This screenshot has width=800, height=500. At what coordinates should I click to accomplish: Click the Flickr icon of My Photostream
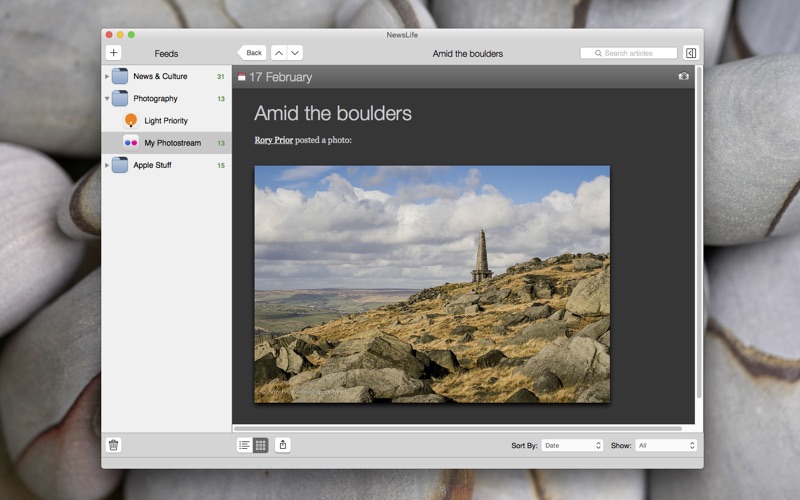(x=131, y=143)
